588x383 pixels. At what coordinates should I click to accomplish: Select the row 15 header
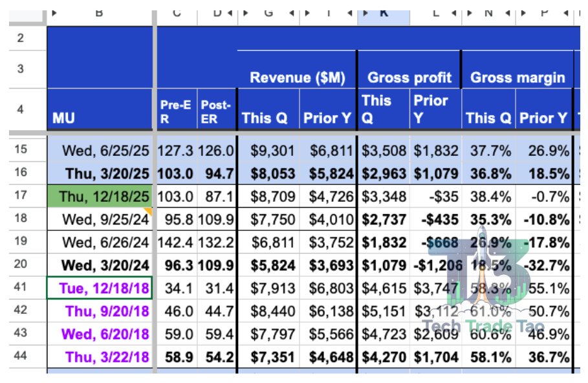click(x=27, y=149)
